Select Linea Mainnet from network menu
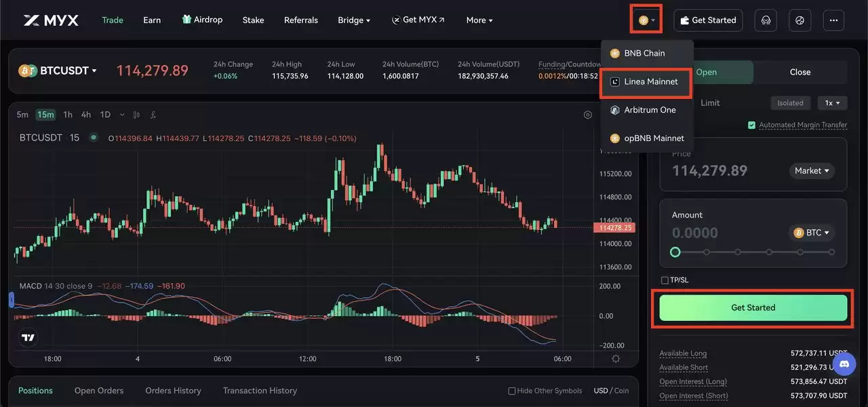Image resolution: width=868 pixels, height=407 pixels. pos(647,81)
